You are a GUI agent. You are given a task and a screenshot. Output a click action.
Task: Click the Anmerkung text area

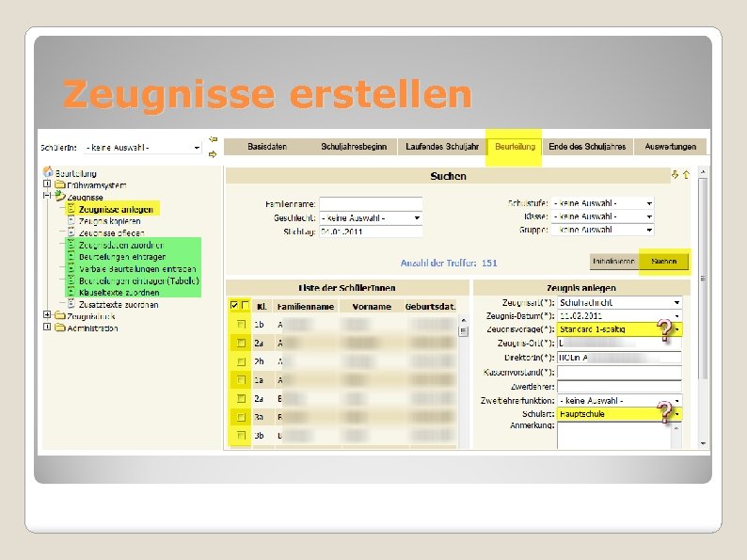tap(614, 435)
